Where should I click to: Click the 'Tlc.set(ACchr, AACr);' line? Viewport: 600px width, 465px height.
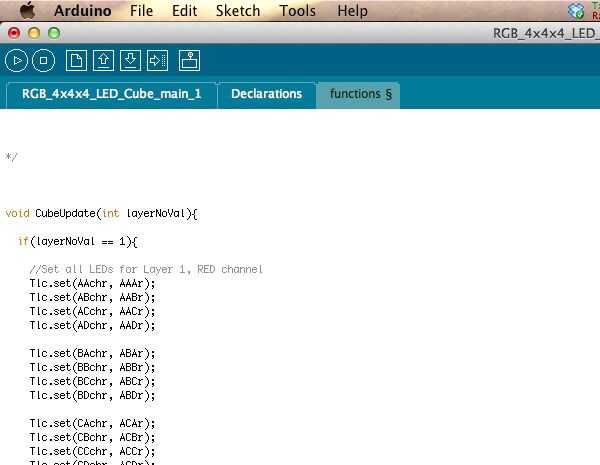(93, 312)
